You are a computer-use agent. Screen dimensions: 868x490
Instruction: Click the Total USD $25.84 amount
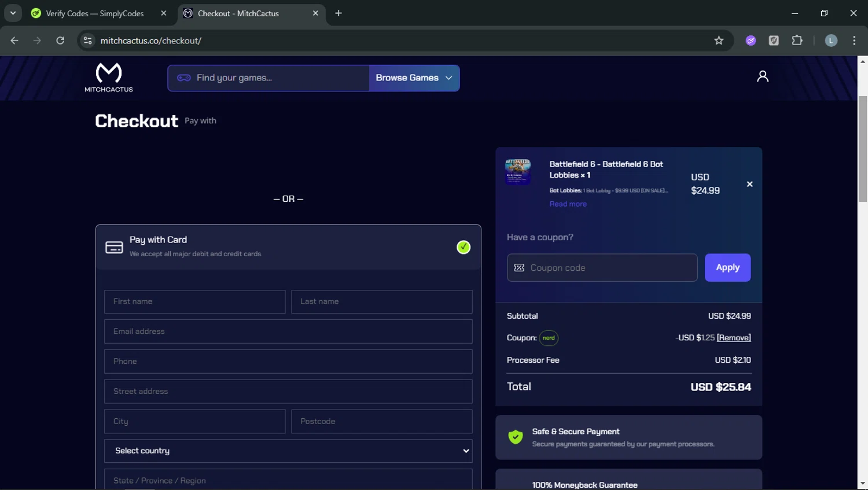720,387
